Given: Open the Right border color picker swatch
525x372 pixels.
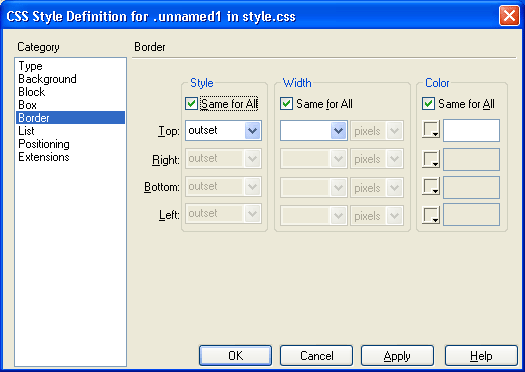Looking at the screenshot, I should (x=431, y=158).
